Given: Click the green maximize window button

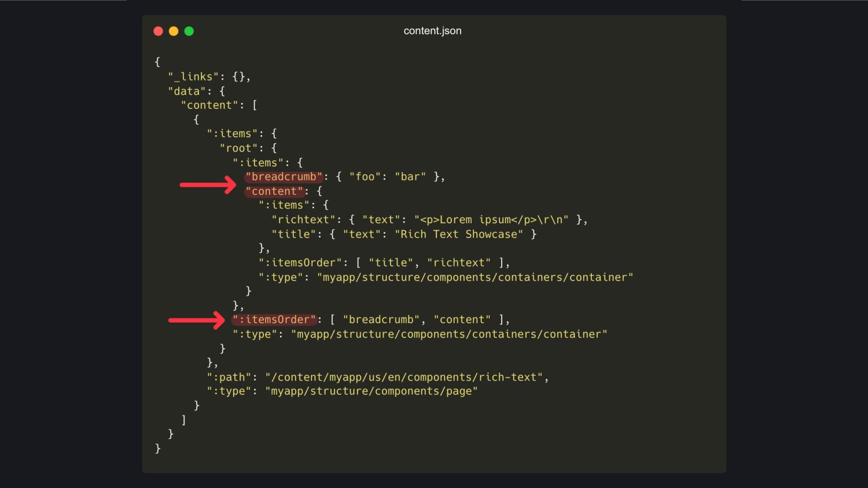Looking at the screenshot, I should click(x=189, y=31).
